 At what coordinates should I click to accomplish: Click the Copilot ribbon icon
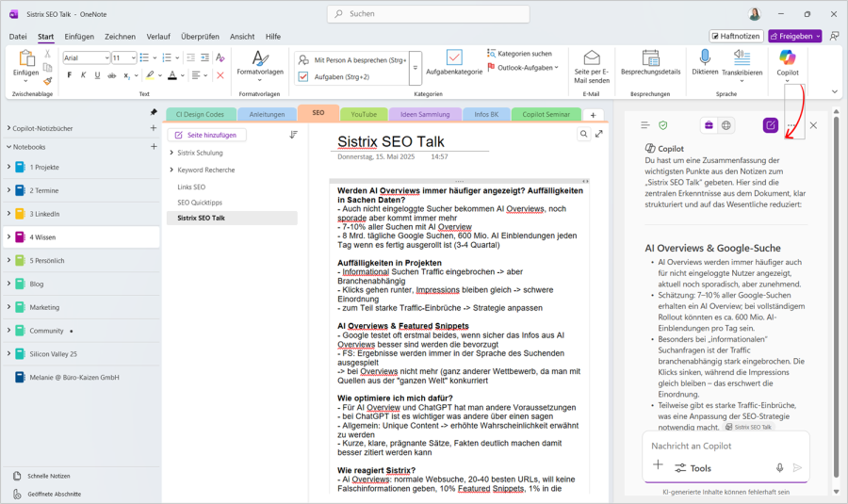tap(788, 57)
